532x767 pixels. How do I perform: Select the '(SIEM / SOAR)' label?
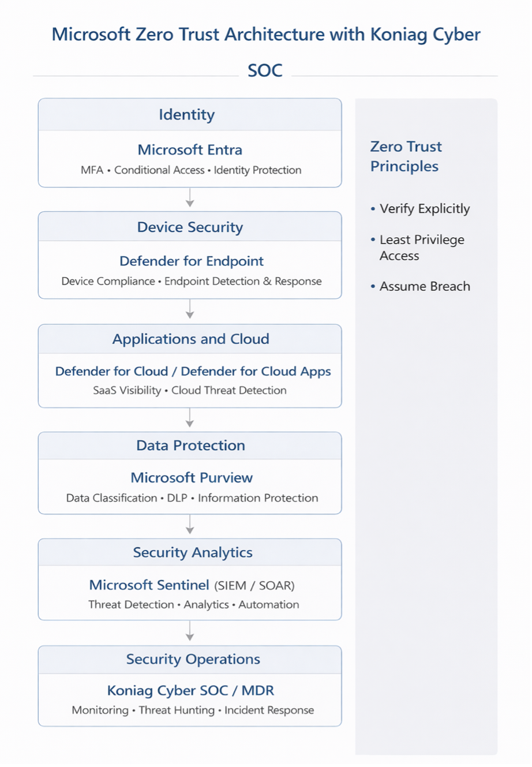pyautogui.click(x=254, y=586)
